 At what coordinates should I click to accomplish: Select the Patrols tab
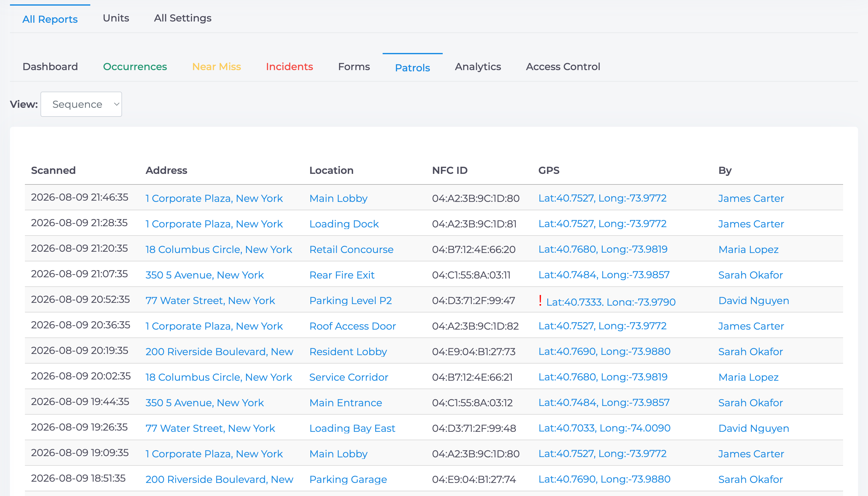tap(413, 68)
